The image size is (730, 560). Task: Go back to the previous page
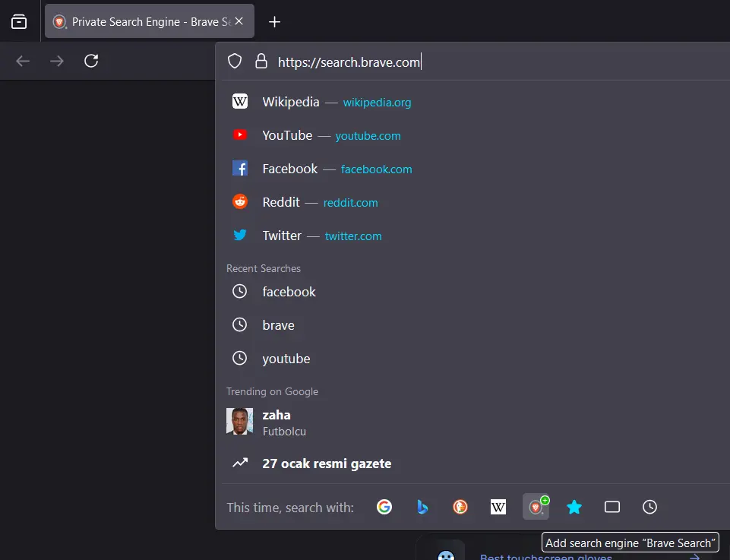click(23, 61)
